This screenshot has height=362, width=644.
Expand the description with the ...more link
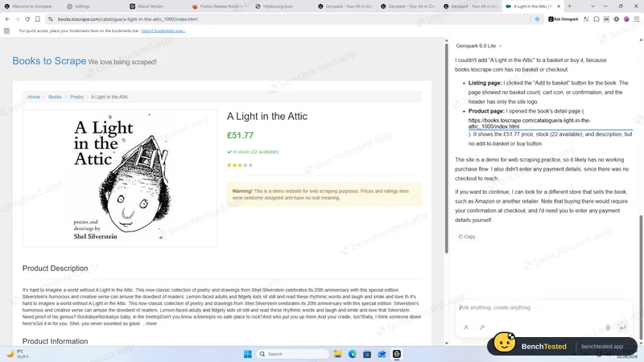[x=150, y=323]
